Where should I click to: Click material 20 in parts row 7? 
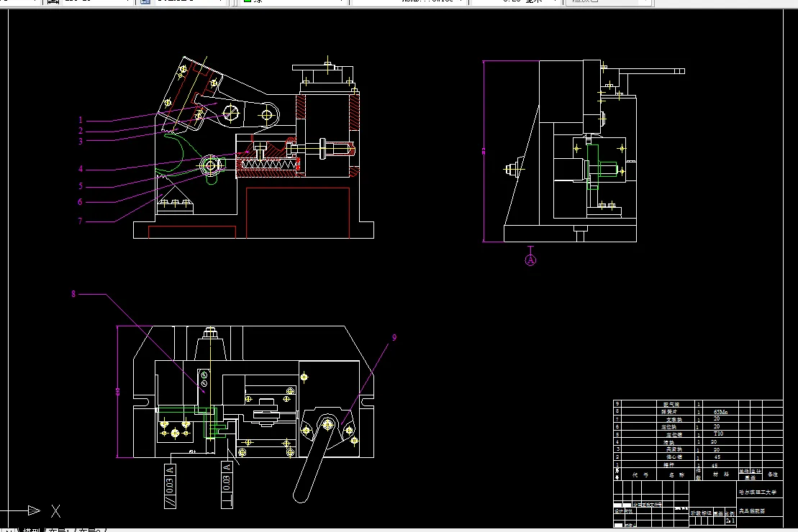click(717, 419)
